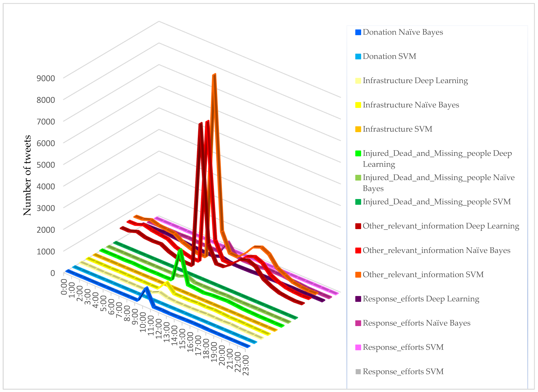This screenshot has height=392, width=538.
Task: Select the Response_efforts Deep Learning purple swatch
Action: (358, 299)
